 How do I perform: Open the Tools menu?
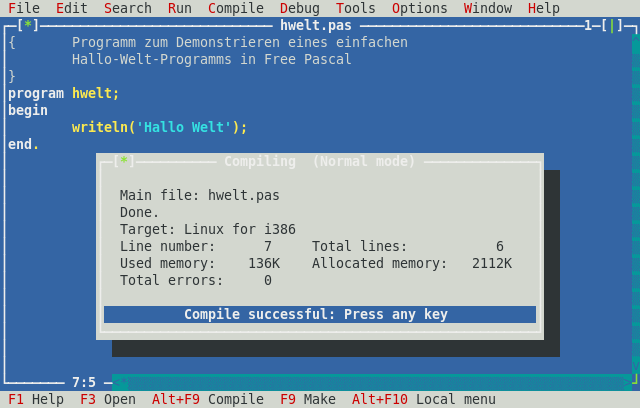click(x=356, y=8)
